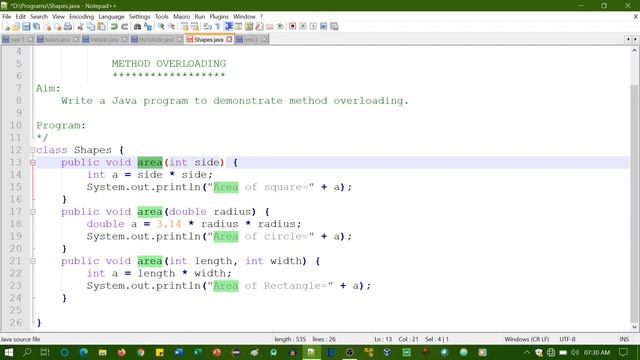
Task: Click the Stop Recording macro icon
Action: click(x=303, y=27)
